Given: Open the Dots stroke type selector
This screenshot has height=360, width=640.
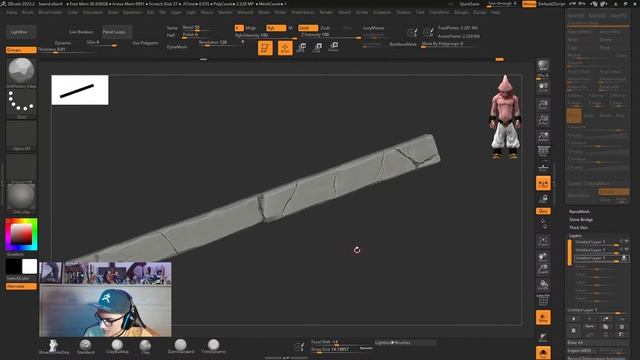Looking at the screenshot, I should (21, 104).
